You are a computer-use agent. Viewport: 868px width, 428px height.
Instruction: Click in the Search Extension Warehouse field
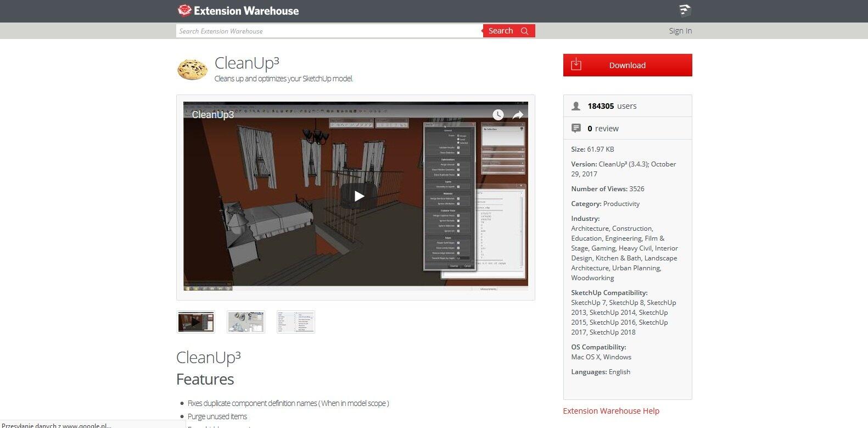(329, 31)
